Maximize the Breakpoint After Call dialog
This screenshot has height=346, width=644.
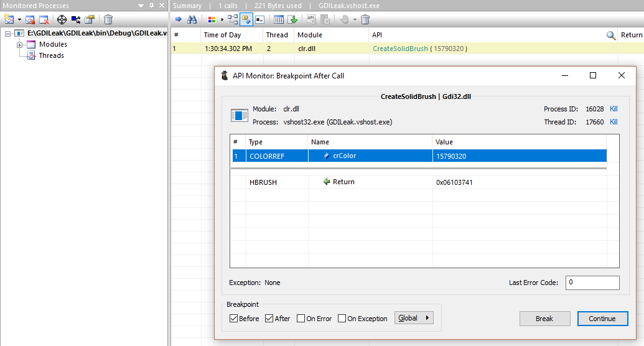[x=592, y=75]
